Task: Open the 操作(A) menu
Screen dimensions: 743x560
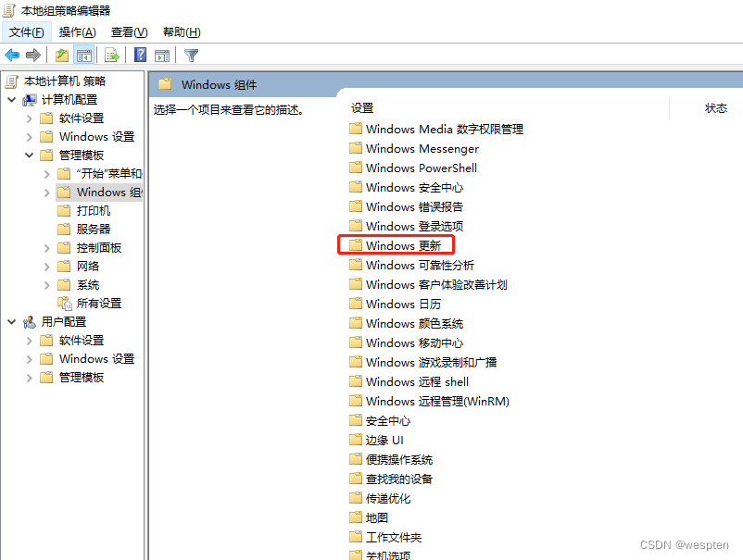Action: (x=77, y=32)
